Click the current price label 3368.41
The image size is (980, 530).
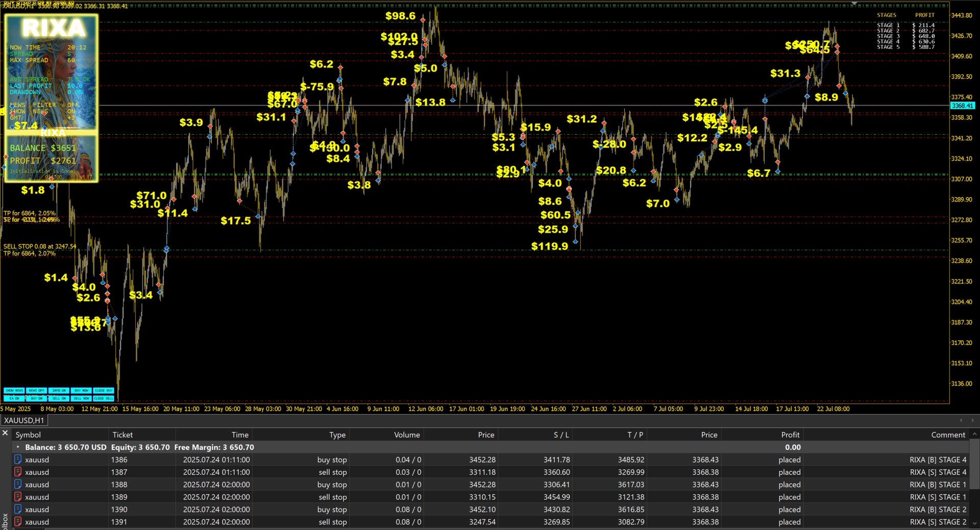click(x=962, y=106)
